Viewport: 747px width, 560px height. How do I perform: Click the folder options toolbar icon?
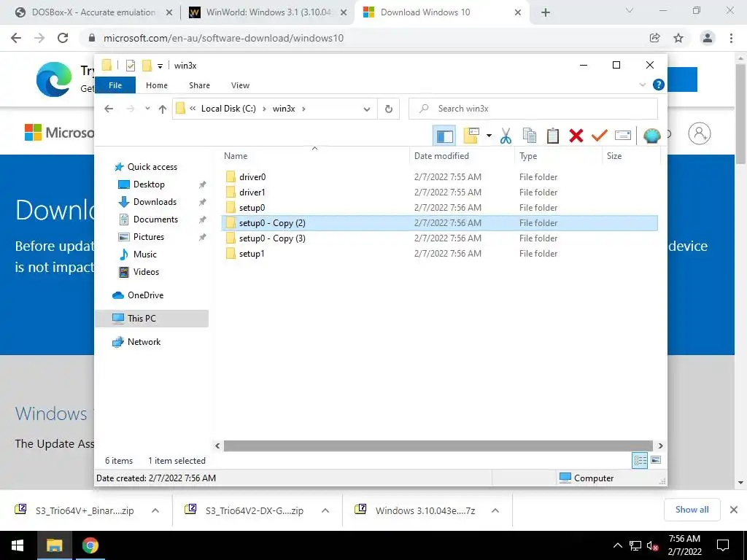click(471, 136)
